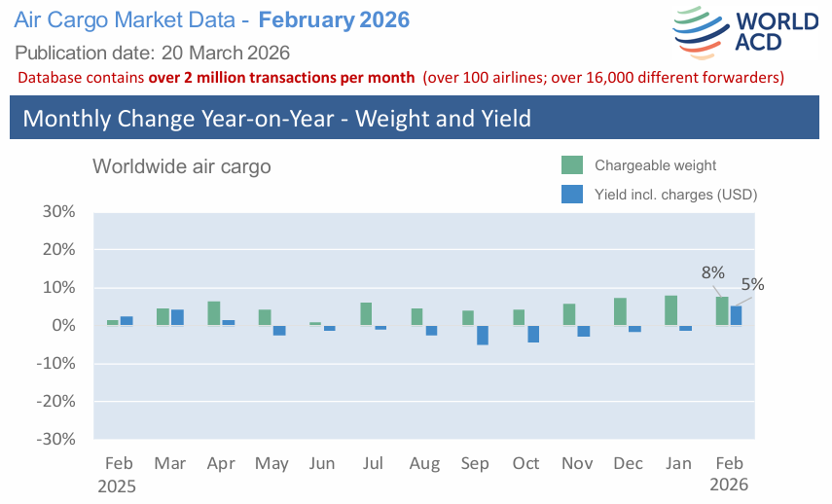Select the blue Sep yield bar
This screenshot has height=504, width=832.
click(x=483, y=335)
